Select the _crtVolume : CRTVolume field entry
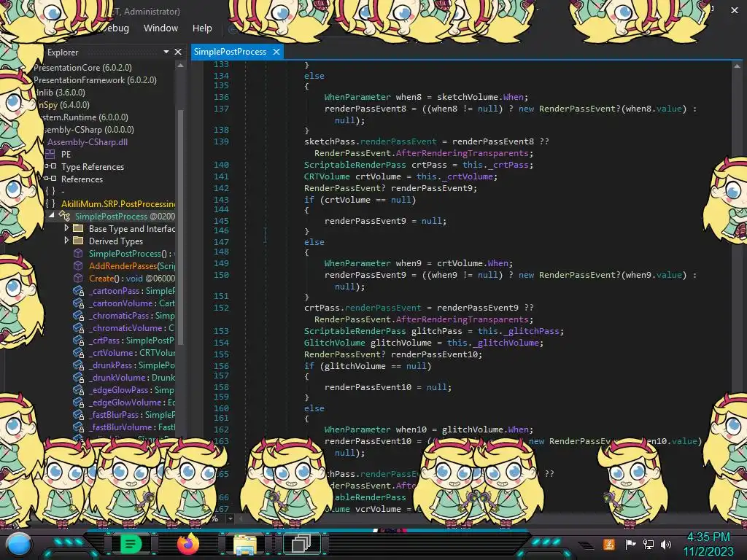The width and height of the screenshot is (747, 560). (131, 352)
